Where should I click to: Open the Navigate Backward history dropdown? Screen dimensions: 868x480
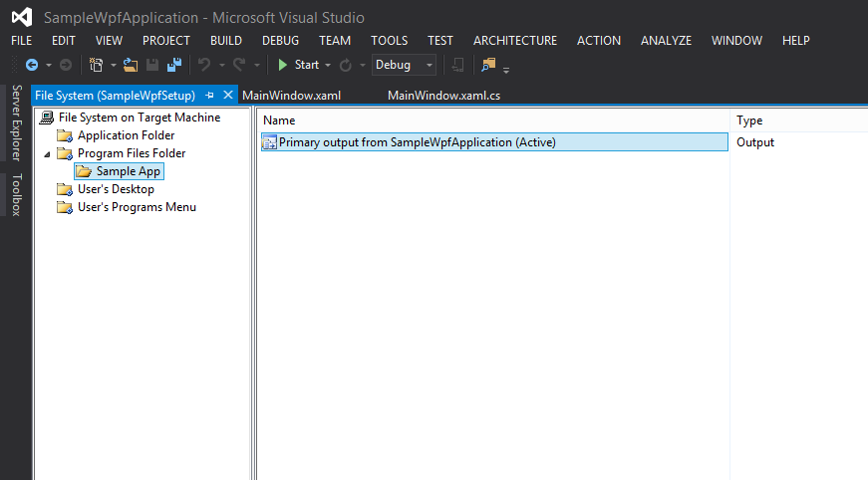[49, 66]
